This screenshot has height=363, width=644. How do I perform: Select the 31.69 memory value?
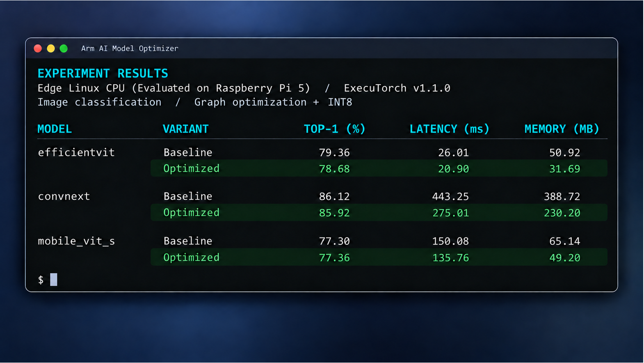565,169
